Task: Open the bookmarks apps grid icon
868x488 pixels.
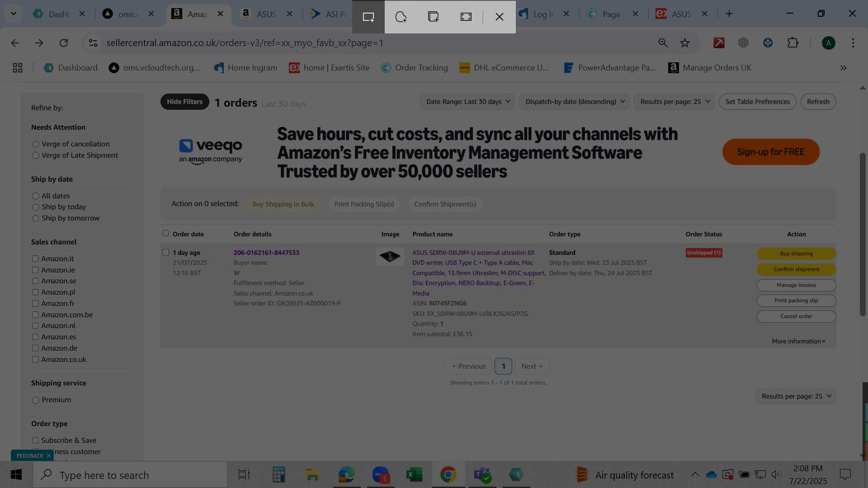Action: (x=18, y=68)
